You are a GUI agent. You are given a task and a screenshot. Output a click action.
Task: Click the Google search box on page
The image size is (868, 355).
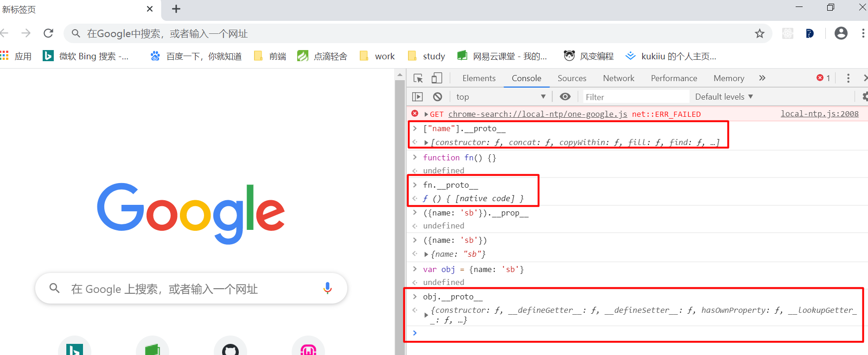pyautogui.click(x=191, y=288)
